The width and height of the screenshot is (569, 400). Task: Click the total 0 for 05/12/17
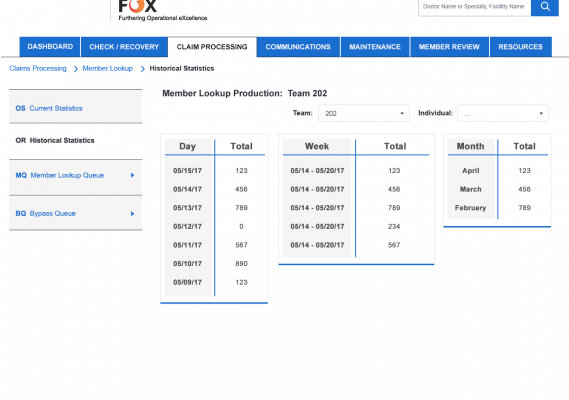point(241,226)
